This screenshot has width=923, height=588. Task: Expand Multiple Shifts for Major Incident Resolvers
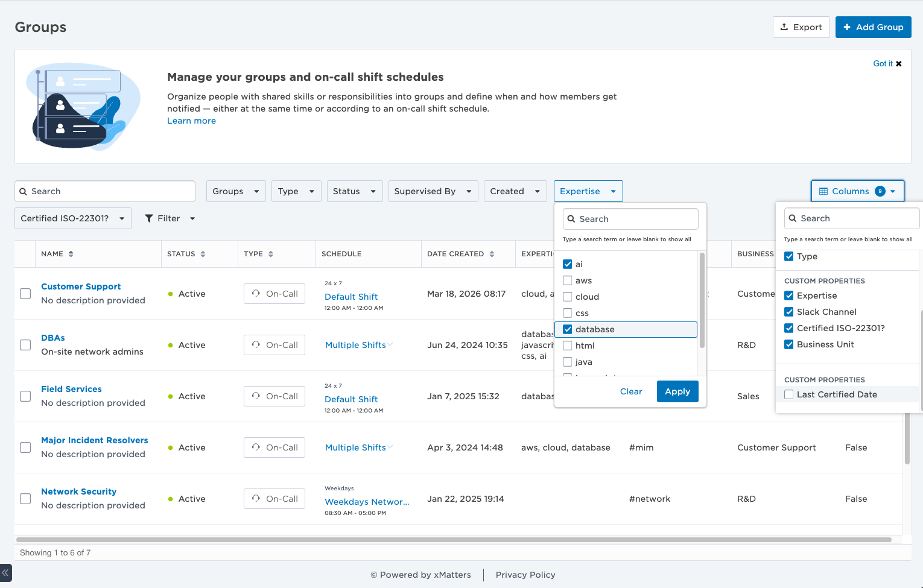pyautogui.click(x=359, y=447)
